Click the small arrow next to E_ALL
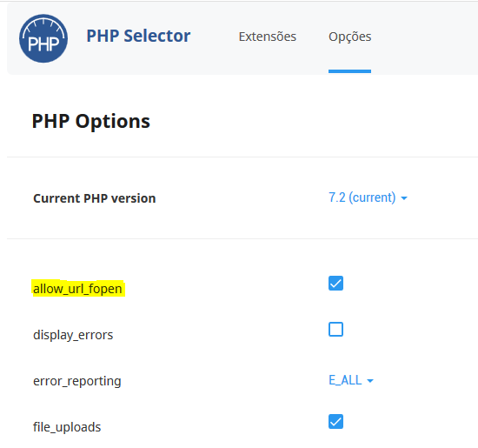Screen dimensions: 478x448 point(370,381)
